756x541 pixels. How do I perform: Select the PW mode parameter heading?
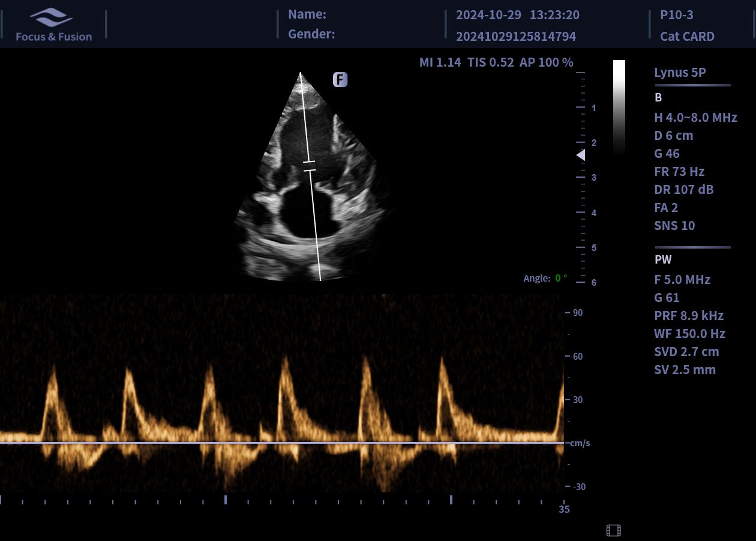coord(663,259)
